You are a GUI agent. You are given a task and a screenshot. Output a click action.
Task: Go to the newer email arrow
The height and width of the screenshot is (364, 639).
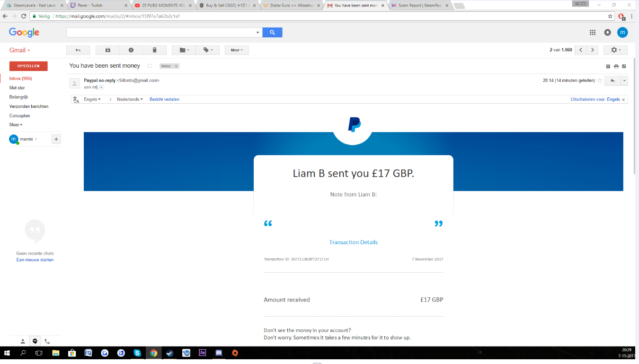pyautogui.click(x=580, y=50)
